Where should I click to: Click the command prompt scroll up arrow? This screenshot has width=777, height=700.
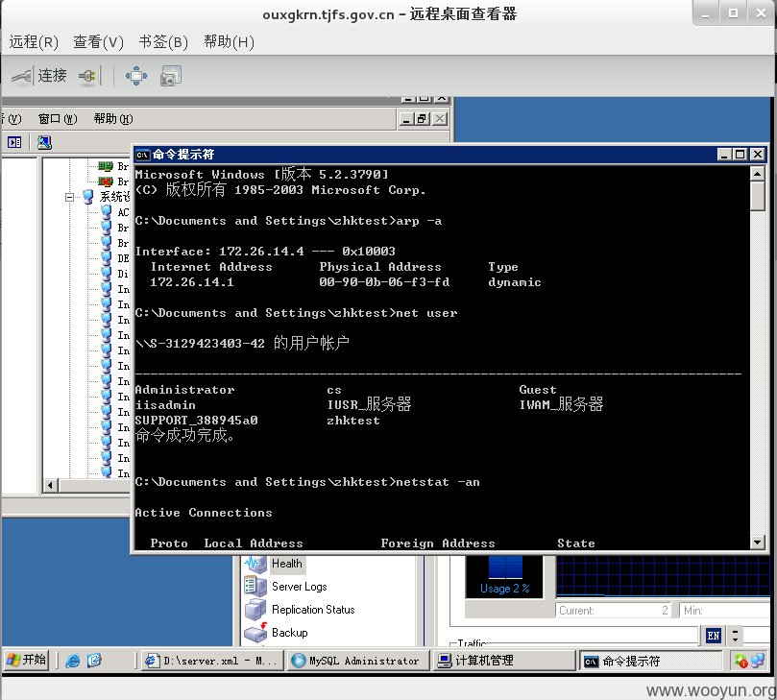[757, 174]
